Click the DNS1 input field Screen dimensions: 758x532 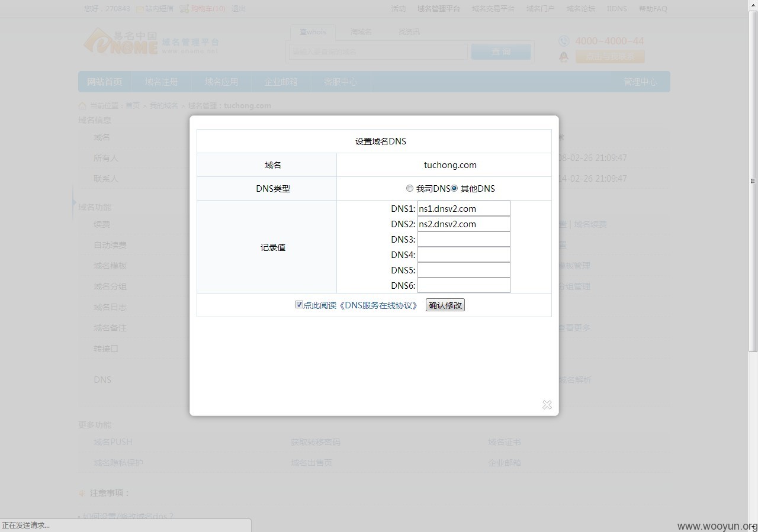464,208
